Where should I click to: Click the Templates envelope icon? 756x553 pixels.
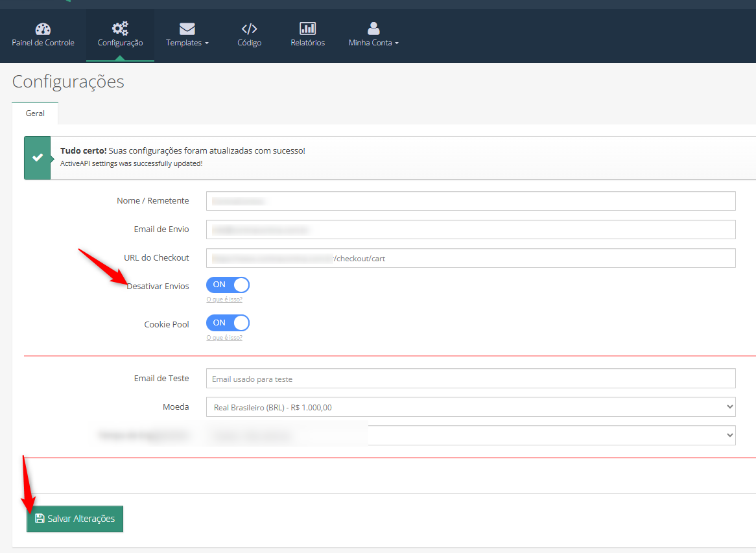[187, 29]
